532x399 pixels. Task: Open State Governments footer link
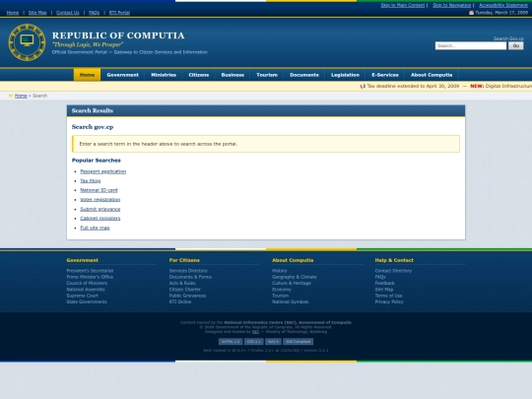87,301
